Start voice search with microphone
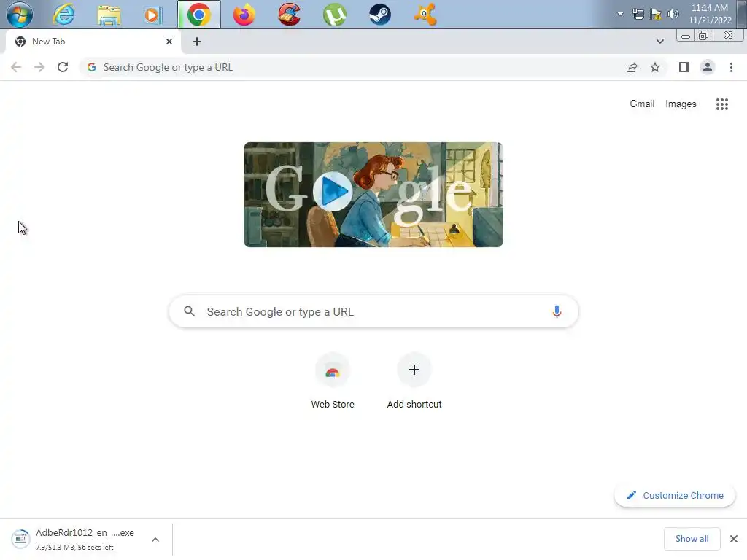 coord(557,311)
